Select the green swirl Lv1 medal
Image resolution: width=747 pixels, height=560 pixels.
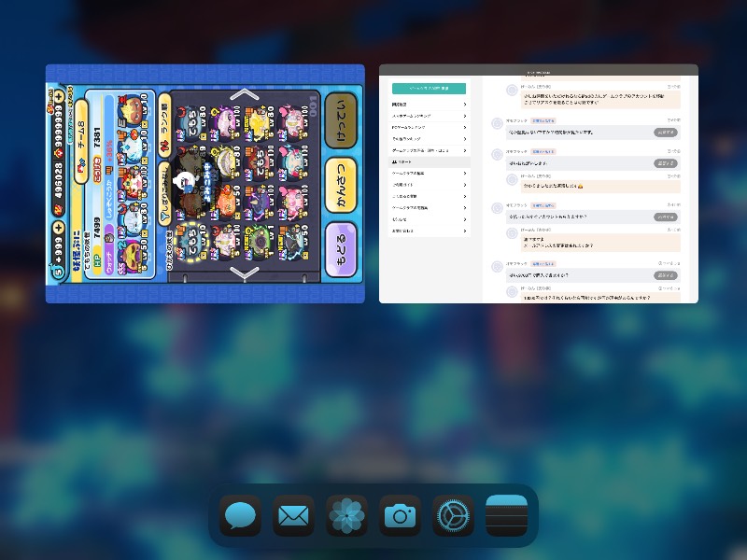point(260,243)
